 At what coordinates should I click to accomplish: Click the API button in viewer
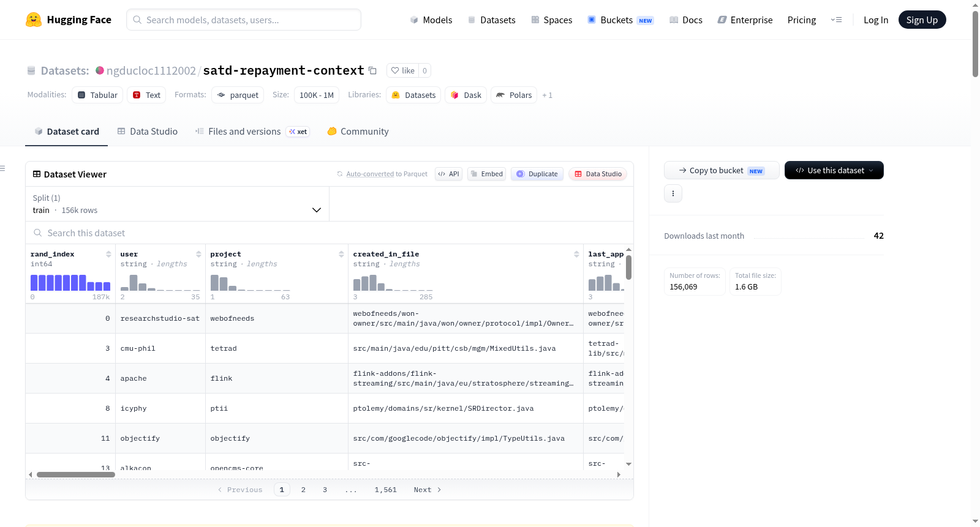pos(448,174)
